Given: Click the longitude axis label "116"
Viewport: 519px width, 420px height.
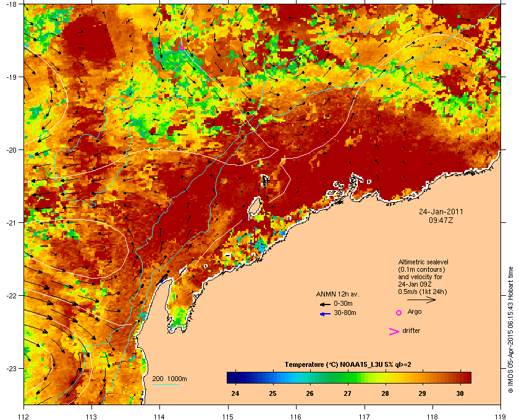Looking at the screenshot, I should (x=296, y=416).
